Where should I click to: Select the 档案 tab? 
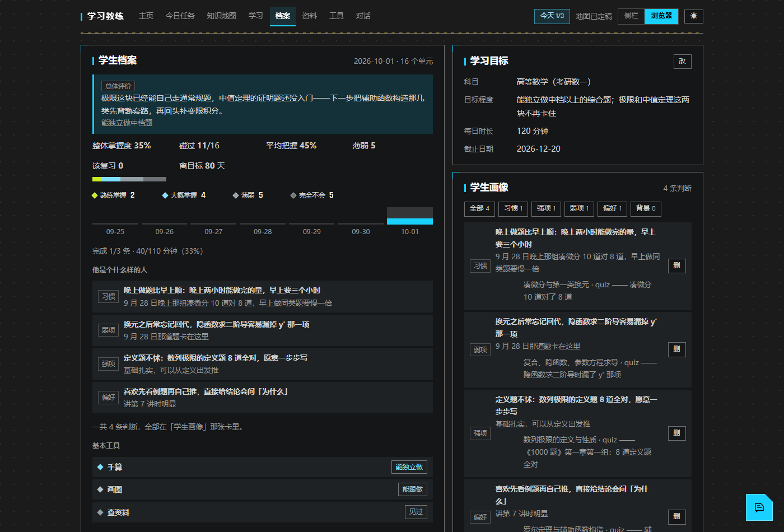(283, 16)
